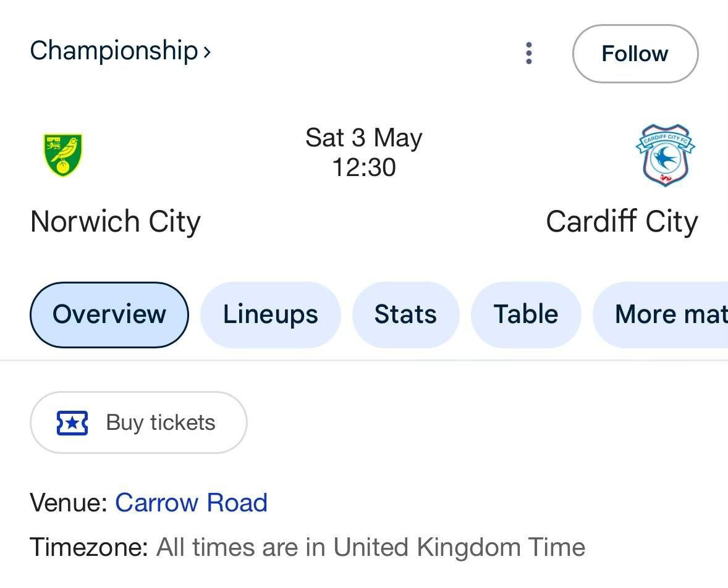Viewport: 728px width, 588px height.
Task: Click the United Kingdom Time timezone note
Action: [x=371, y=547]
